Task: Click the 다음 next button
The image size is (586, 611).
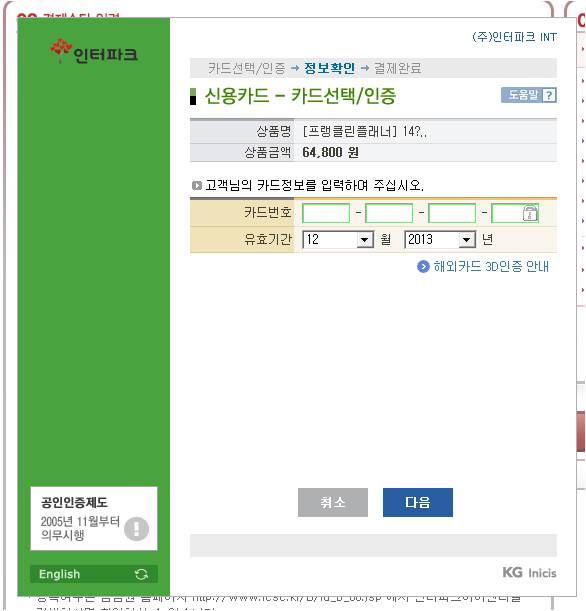Action: tap(418, 502)
